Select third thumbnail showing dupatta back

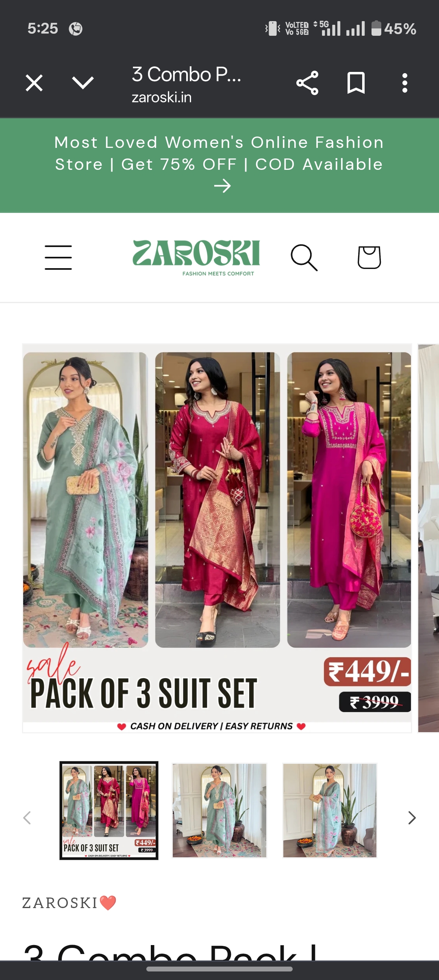tap(330, 811)
